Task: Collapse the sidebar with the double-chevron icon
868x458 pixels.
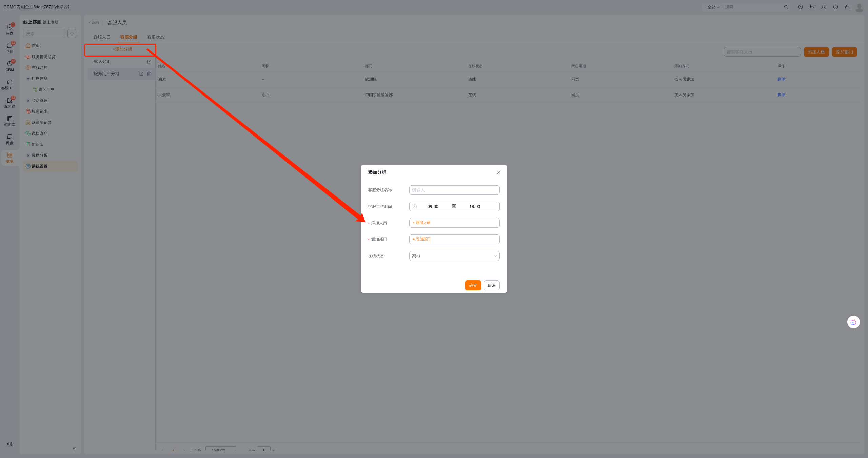Action: [74, 449]
